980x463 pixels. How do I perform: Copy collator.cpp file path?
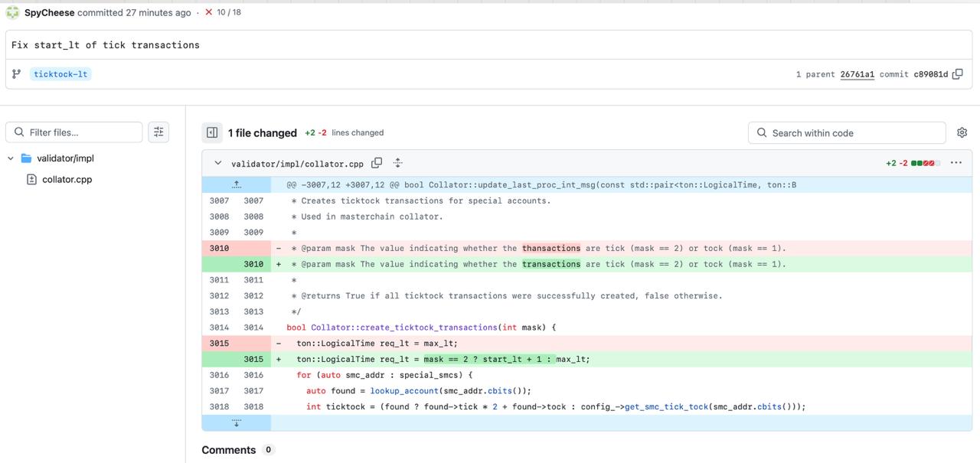point(377,163)
